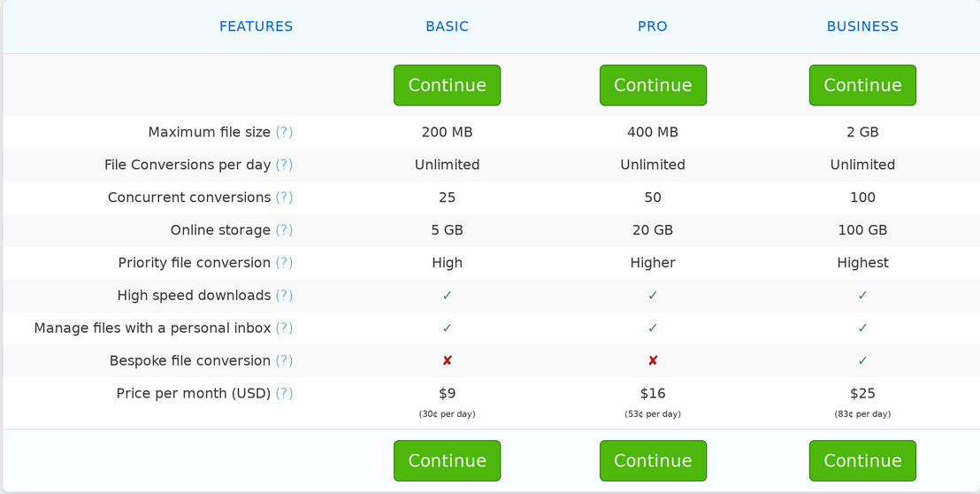Click Business checkmark for personal inbox
Image resolution: width=980 pixels, height=494 pixels.
[862, 328]
